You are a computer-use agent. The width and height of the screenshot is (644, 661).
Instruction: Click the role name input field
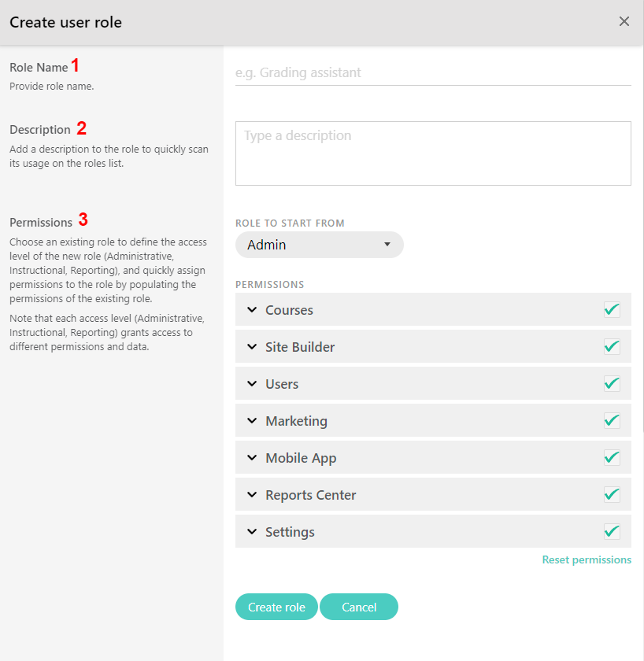pyautogui.click(x=433, y=72)
